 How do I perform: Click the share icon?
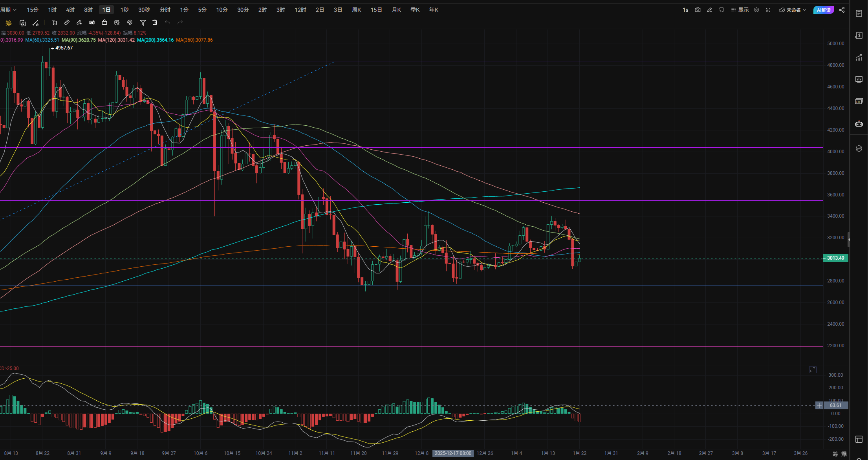click(842, 10)
